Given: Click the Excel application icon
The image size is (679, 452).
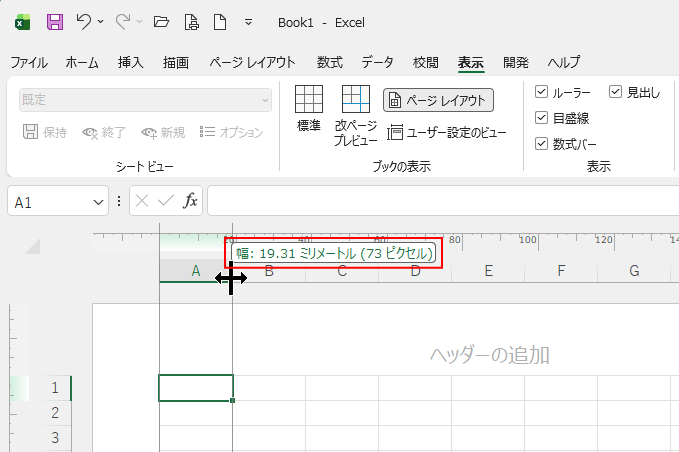Looking at the screenshot, I should click(x=22, y=22).
